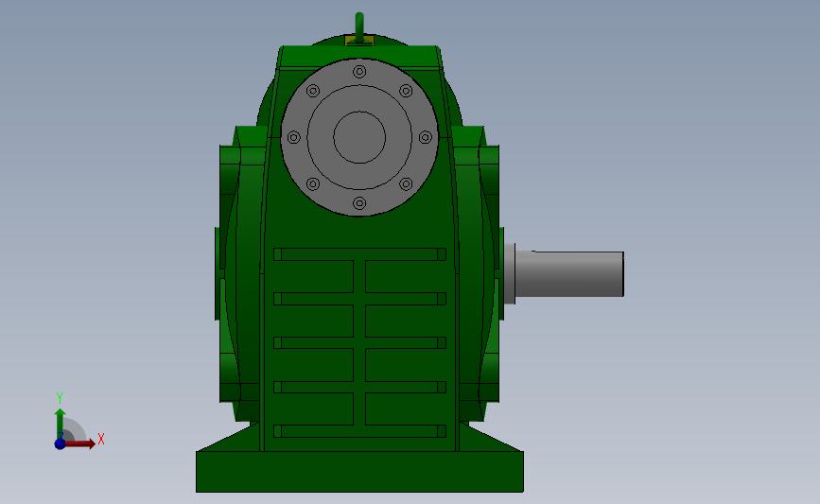Select the topmost bolt on the gray cover
The image size is (820, 504).
(x=359, y=72)
